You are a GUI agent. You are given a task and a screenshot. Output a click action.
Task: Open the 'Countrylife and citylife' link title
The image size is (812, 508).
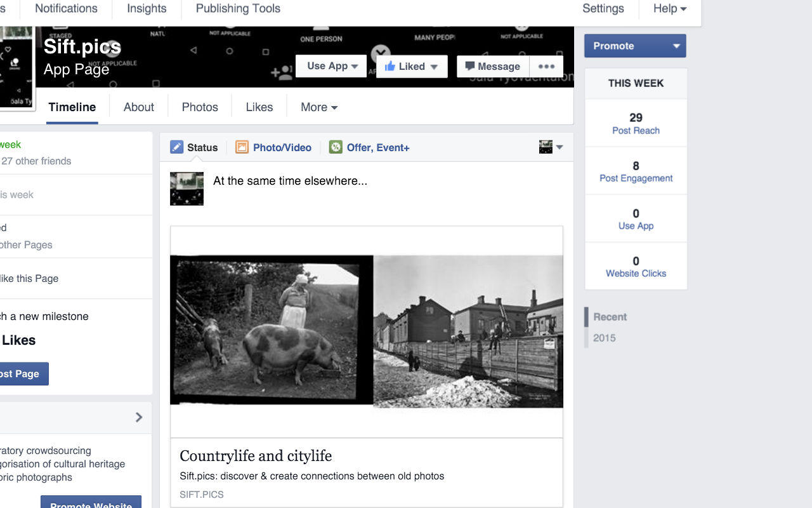[x=256, y=456]
